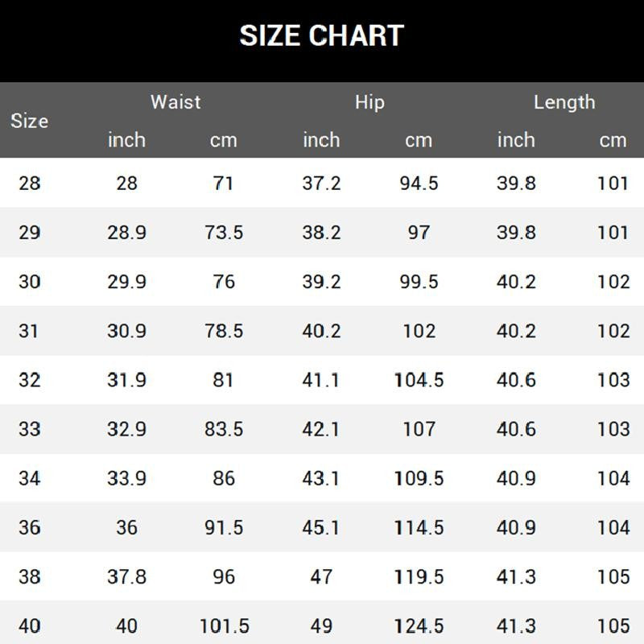Select the Length column header

pyautogui.click(x=564, y=102)
